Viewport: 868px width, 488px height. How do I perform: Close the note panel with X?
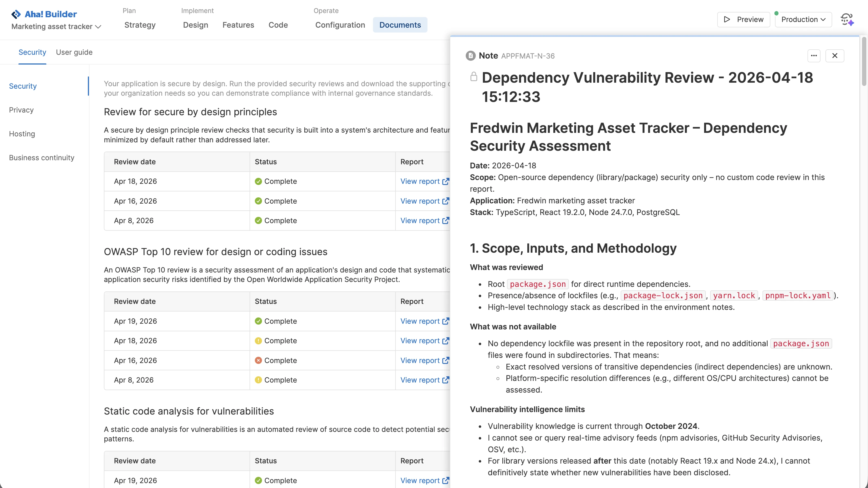[x=835, y=56]
